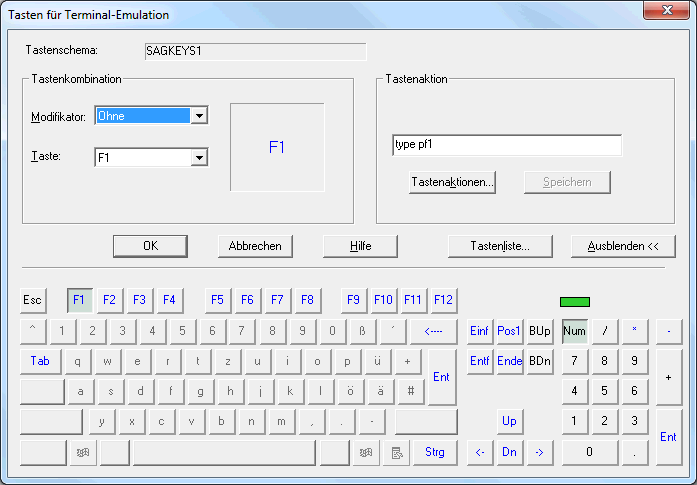Open the Tastenliste... dialog
This screenshot has height=485, width=697.
click(500, 246)
